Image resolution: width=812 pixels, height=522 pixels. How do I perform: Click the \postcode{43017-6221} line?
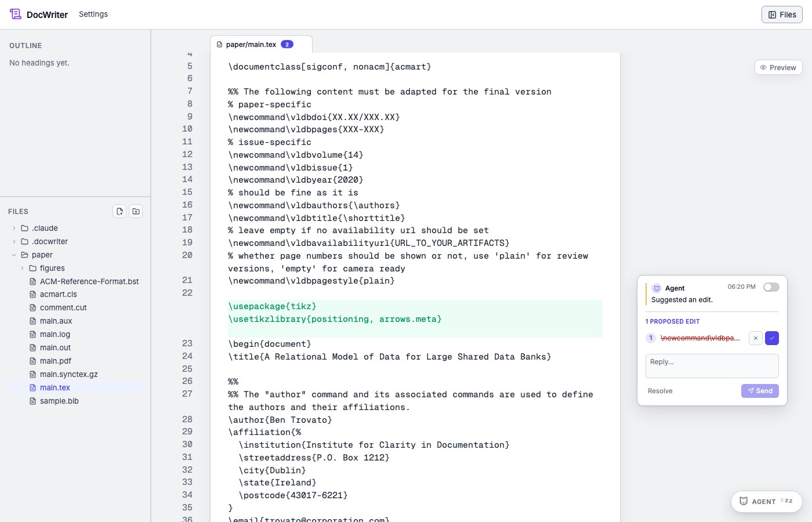point(293,495)
